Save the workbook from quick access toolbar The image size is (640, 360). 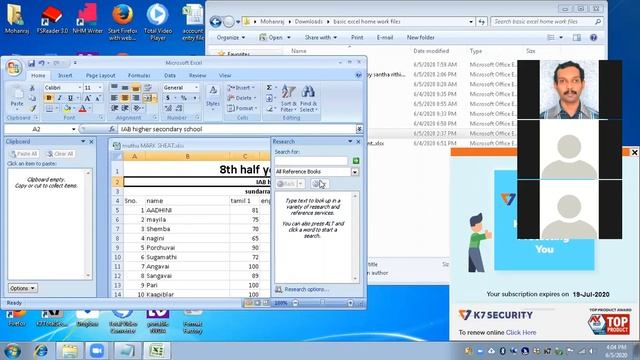(31, 63)
